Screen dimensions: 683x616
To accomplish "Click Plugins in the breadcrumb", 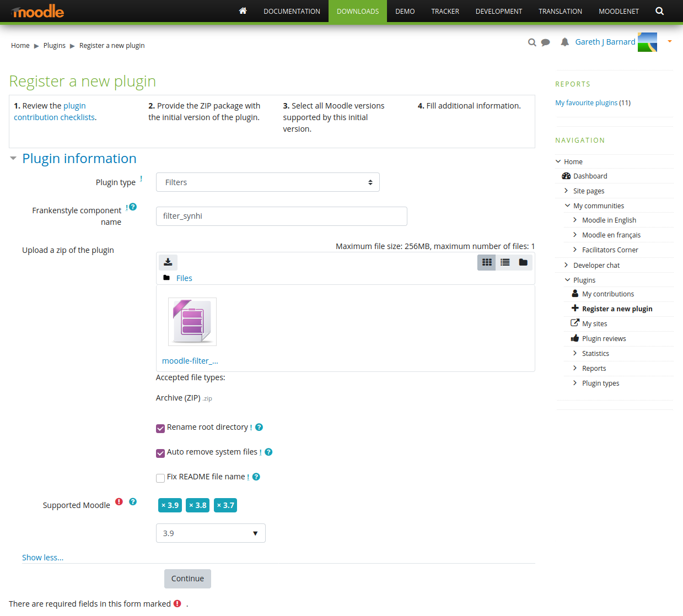I will pyautogui.click(x=55, y=45).
